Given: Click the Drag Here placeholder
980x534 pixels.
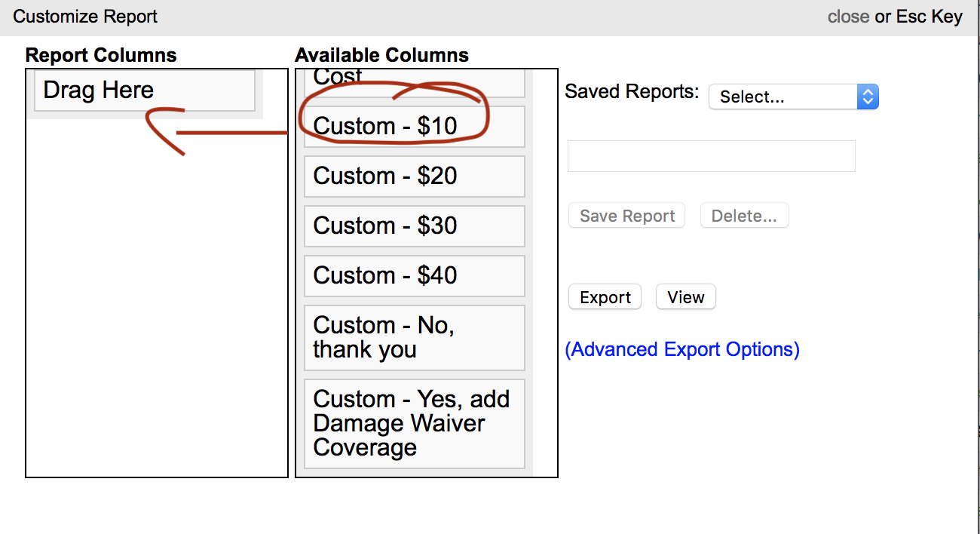Looking at the screenshot, I should [x=145, y=91].
